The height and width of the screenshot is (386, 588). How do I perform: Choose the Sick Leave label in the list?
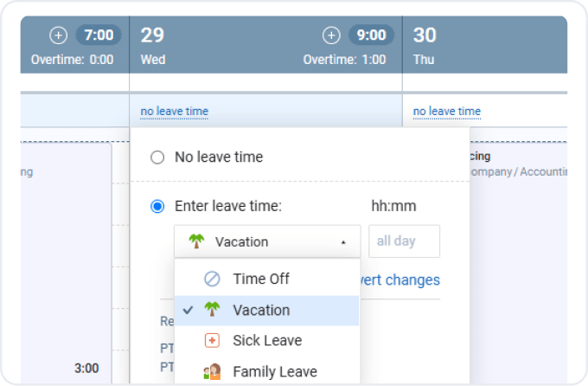tap(267, 340)
